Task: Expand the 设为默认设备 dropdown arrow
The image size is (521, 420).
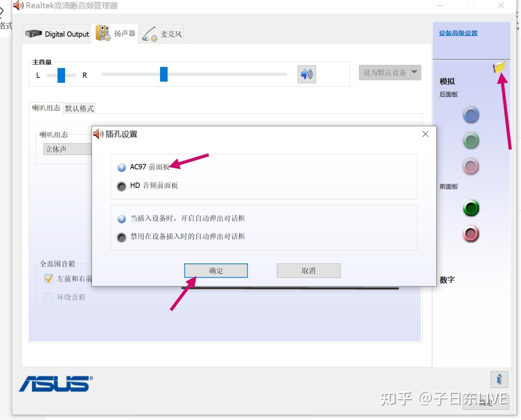Action: 414,72
